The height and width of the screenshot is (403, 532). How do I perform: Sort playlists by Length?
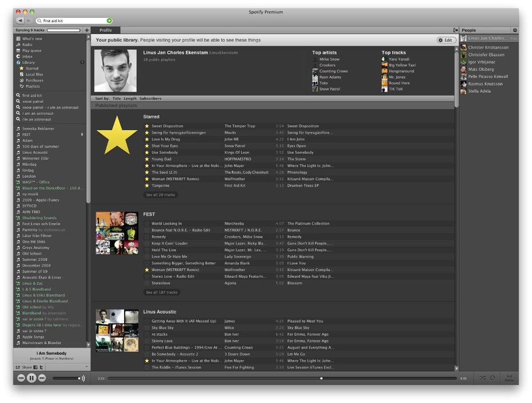click(130, 99)
